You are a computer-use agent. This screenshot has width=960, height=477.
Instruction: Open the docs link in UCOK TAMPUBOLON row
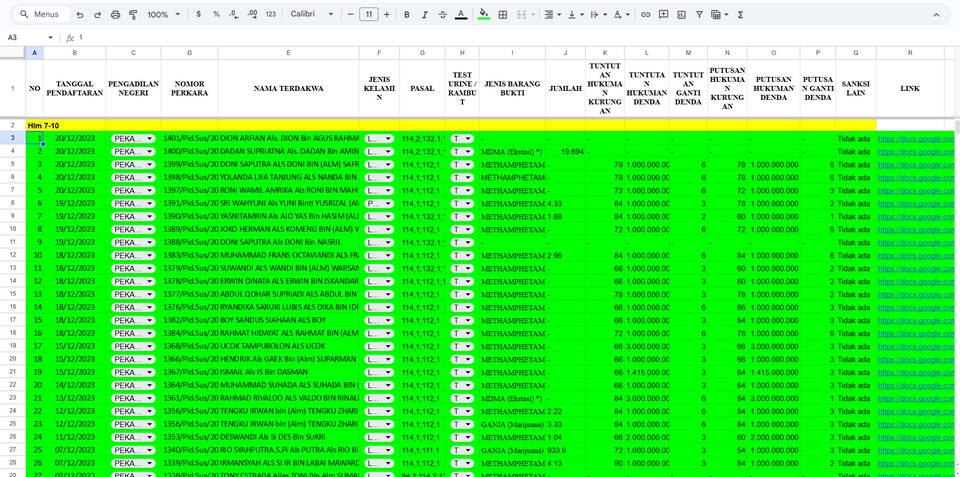pyautogui.click(x=915, y=347)
